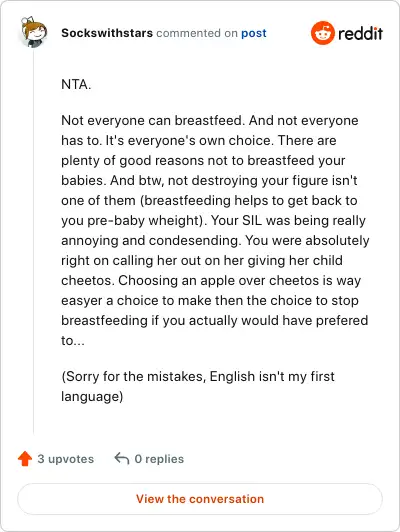Click the '3 upvotes' count text

65,459
